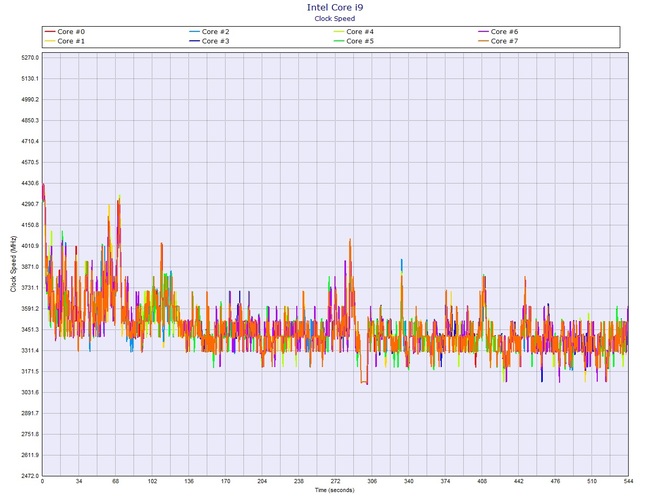670x502 pixels.
Task: Click the 136 x-axis tick label
Action: click(x=189, y=481)
